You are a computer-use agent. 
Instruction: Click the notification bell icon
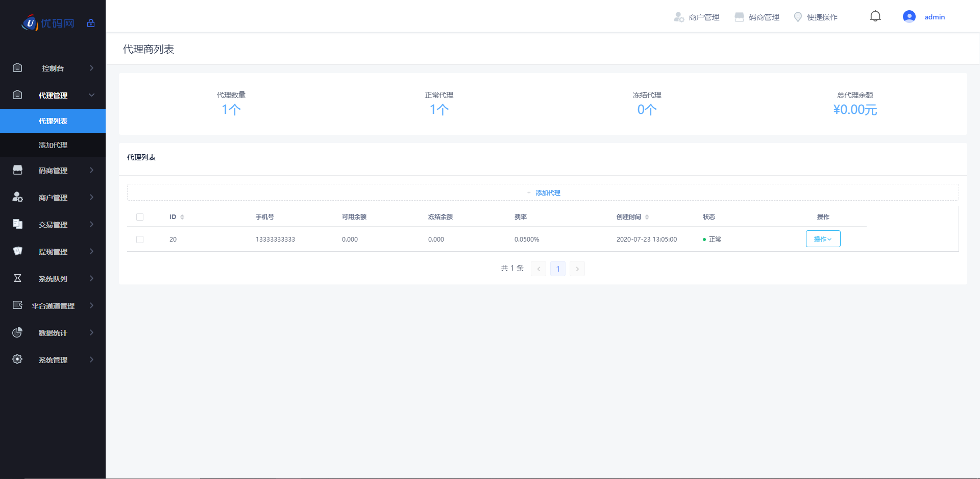click(875, 16)
